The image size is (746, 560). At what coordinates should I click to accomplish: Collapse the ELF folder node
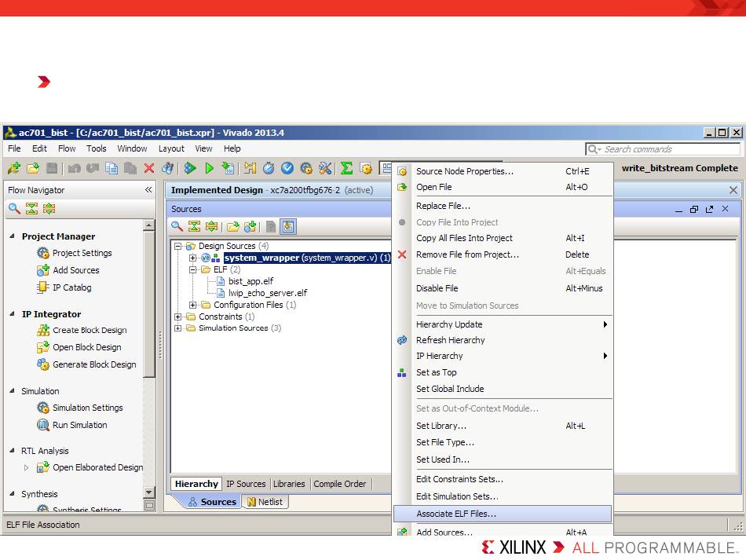(x=192, y=269)
